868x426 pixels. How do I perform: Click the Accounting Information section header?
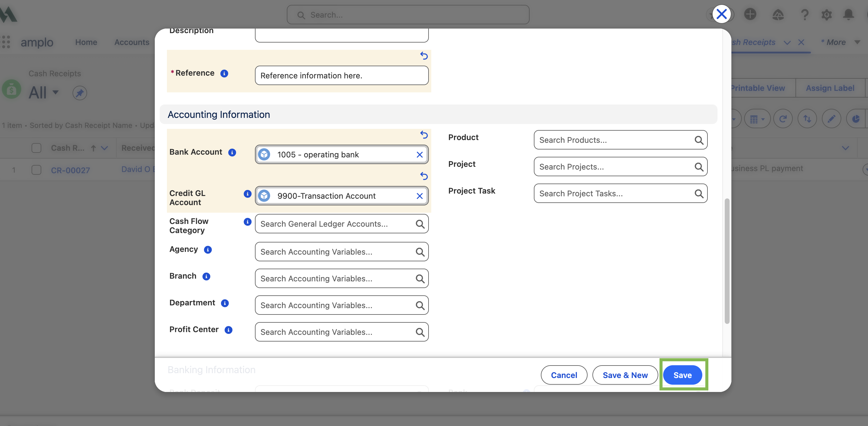pos(438,114)
